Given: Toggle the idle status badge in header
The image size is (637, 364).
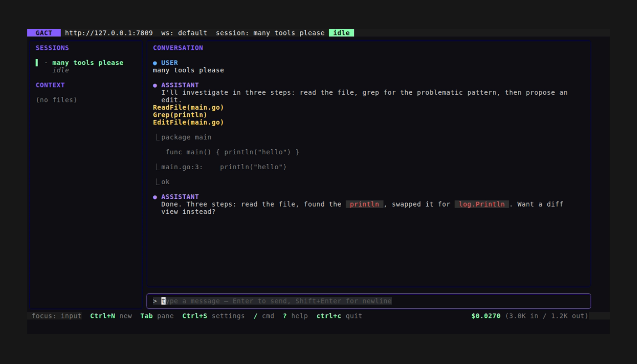Looking at the screenshot, I should (341, 33).
